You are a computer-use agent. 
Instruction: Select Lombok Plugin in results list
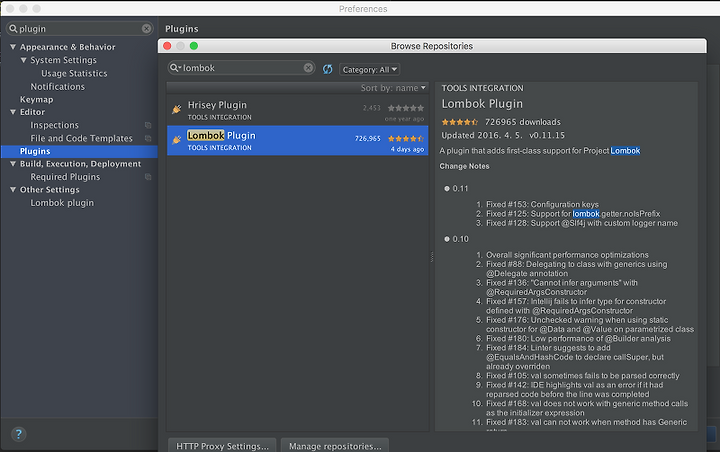(x=298, y=140)
